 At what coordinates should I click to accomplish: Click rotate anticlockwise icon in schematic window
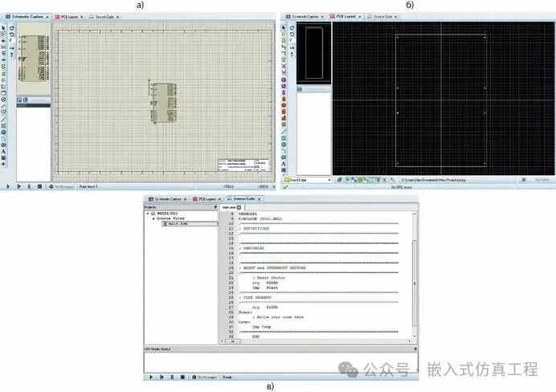click(x=11, y=35)
